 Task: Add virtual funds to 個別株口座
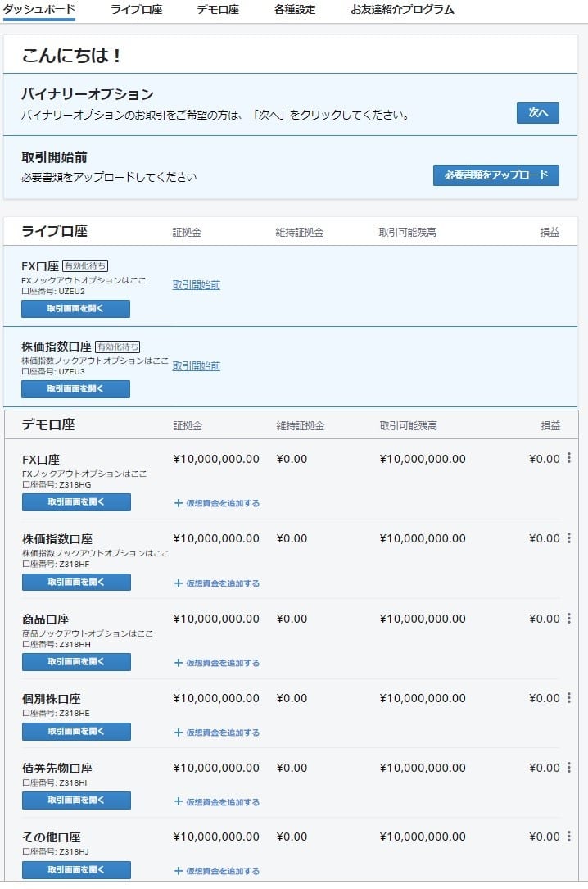click(x=217, y=733)
